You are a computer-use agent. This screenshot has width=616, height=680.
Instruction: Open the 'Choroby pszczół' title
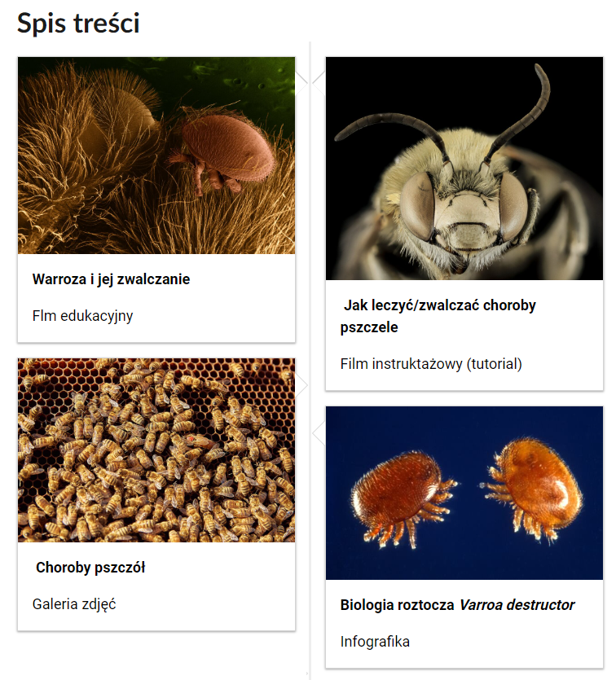(x=90, y=568)
